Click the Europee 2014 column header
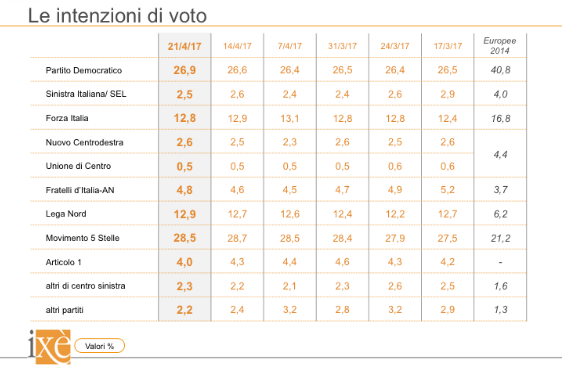 pyautogui.click(x=500, y=46)
